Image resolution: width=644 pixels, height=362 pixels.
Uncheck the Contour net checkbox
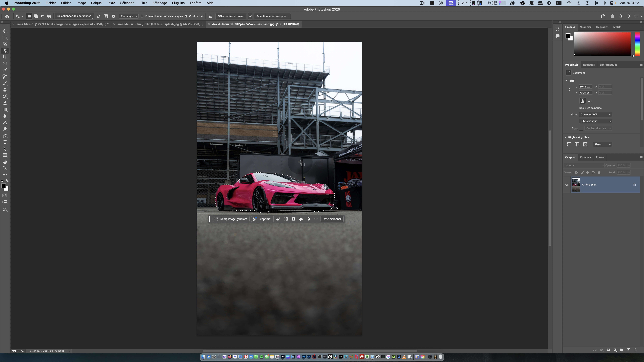click(x=186, y=16)
